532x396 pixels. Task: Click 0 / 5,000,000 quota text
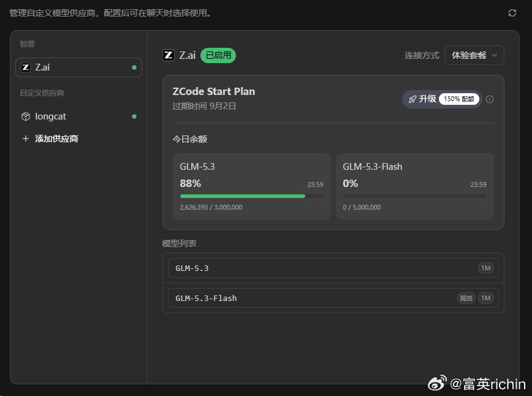pos(362,207)
